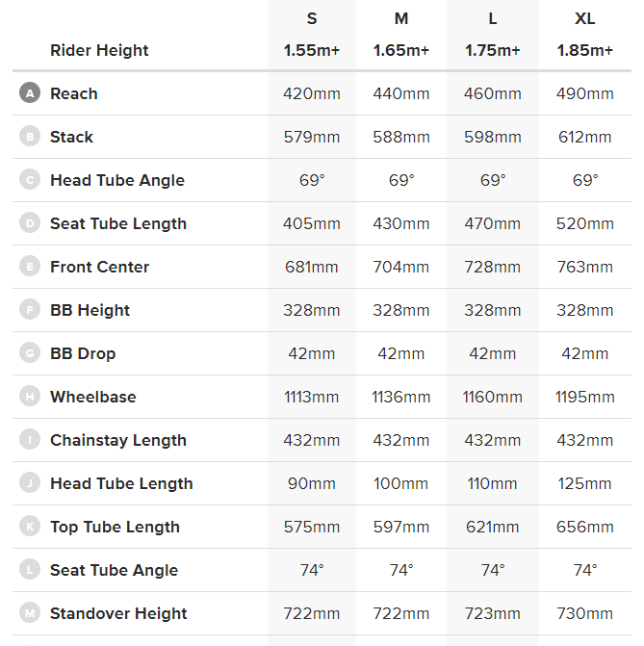Click the E icon next to Front Center

[x=30, y=267]
